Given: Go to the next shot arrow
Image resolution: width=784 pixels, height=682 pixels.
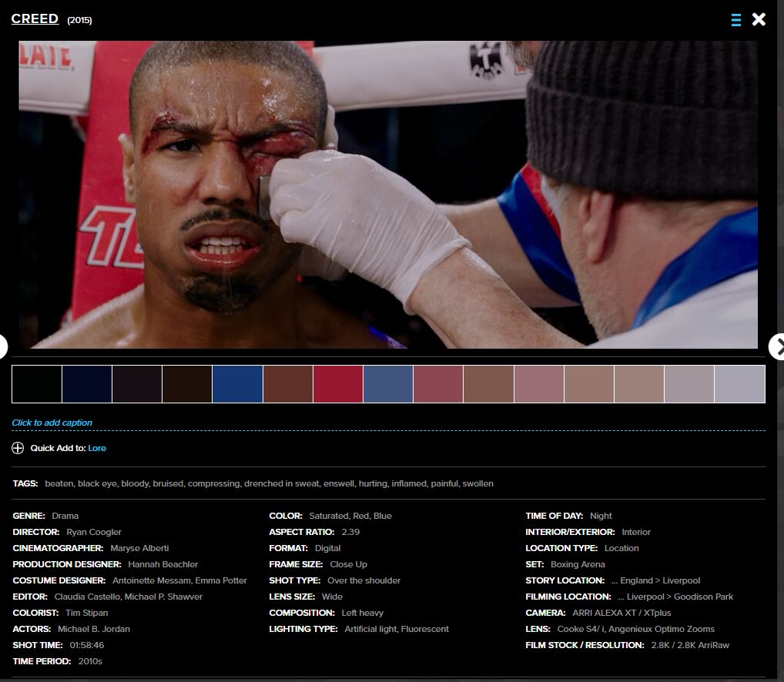Looking at the screenshot, I should click(x=776, y=346).
